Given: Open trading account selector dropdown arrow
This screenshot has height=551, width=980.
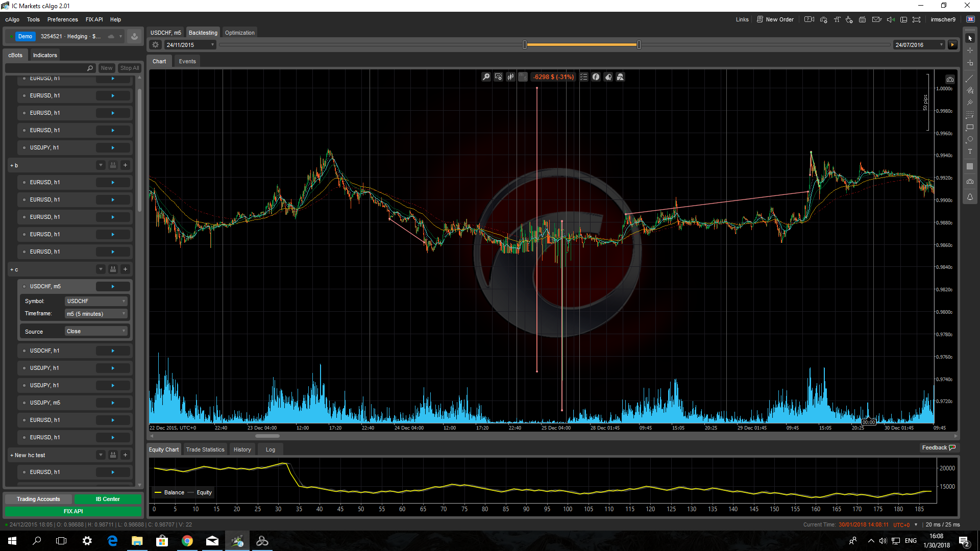Looking at the screenshot, I should [120, 36].
